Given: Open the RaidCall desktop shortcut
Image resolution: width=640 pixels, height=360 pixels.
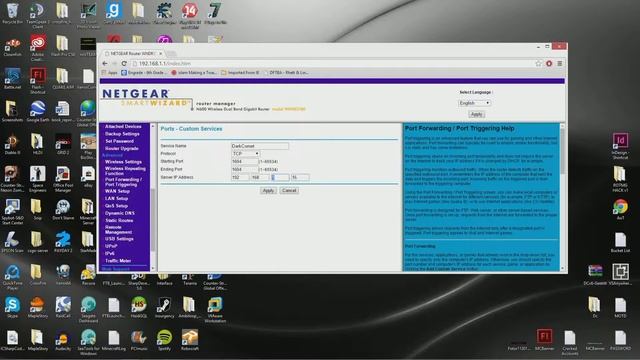Looking at the screenshot, I should 63,307.
